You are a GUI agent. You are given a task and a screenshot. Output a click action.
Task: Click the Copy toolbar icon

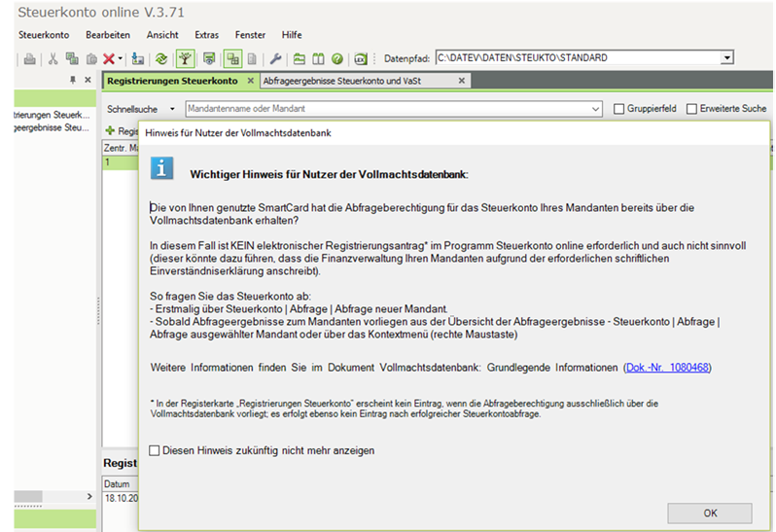click(72, 59)
